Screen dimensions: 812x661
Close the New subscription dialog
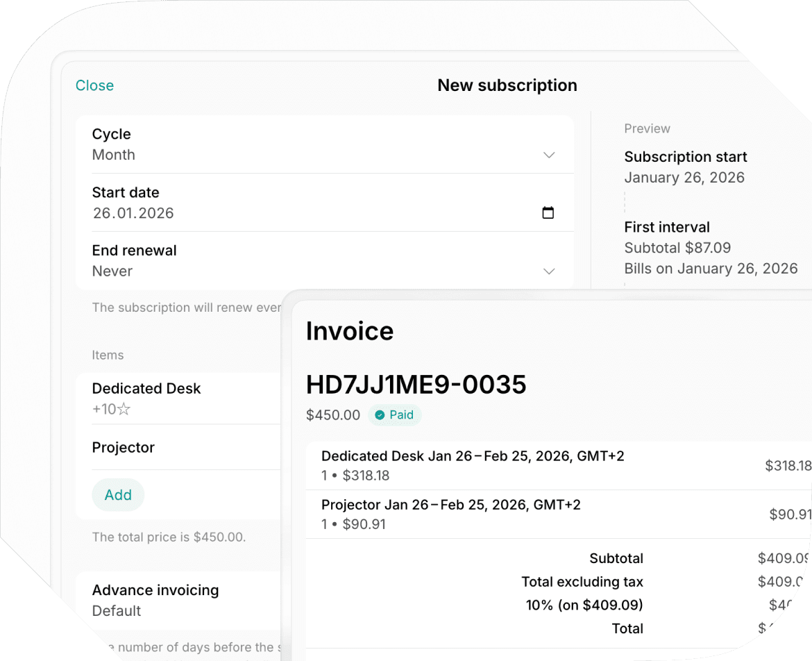(x=94, y=85)
